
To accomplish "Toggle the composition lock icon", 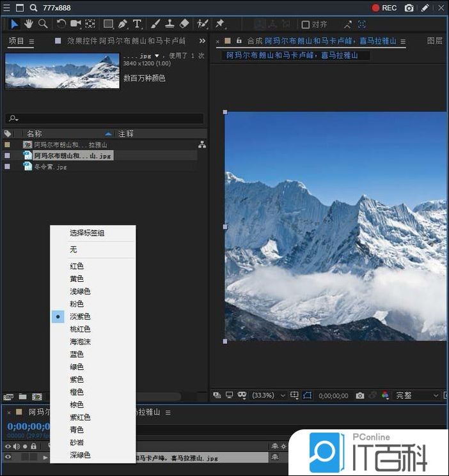I will point(239,41).
